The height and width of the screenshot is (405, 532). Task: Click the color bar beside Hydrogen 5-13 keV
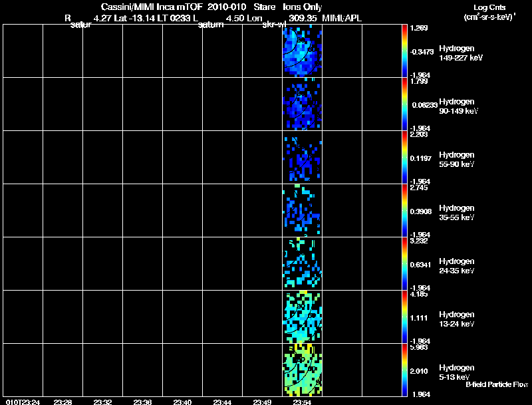click(x=404, y=370)
